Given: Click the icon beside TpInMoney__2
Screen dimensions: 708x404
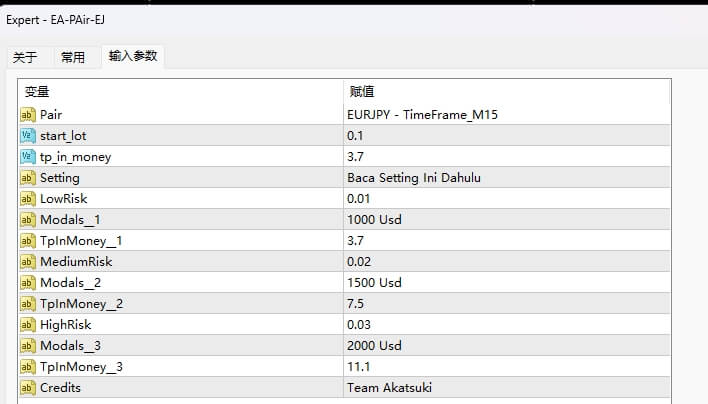Looking at the screenshot, I should click(x=28, y=303).
